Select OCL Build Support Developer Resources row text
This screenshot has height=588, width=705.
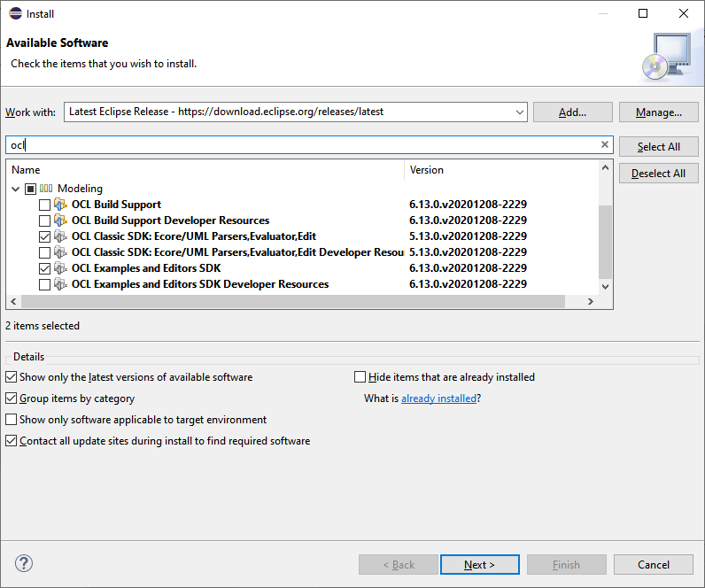coord(170,220)
